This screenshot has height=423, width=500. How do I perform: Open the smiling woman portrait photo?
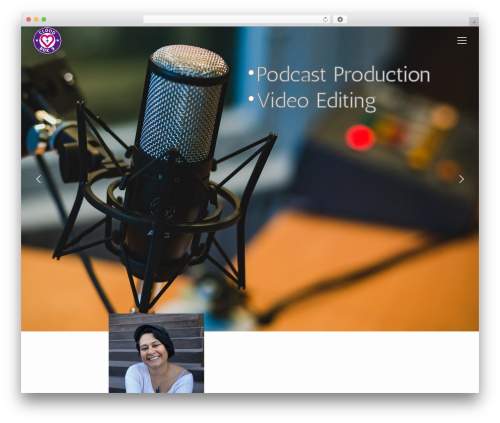[x=156, y=353]
